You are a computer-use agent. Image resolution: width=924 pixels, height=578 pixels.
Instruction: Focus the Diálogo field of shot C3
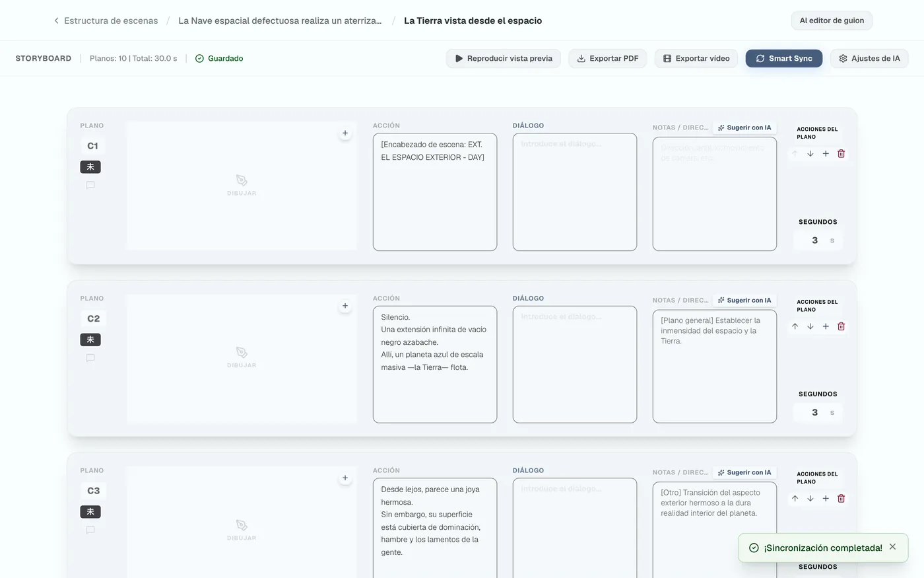pos(575,528)
